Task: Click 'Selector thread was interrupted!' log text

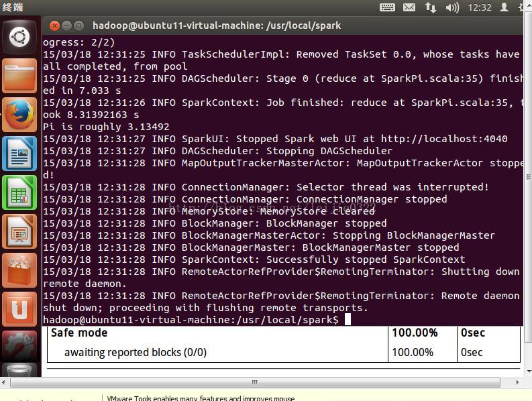Action: [x=392, y=187]
